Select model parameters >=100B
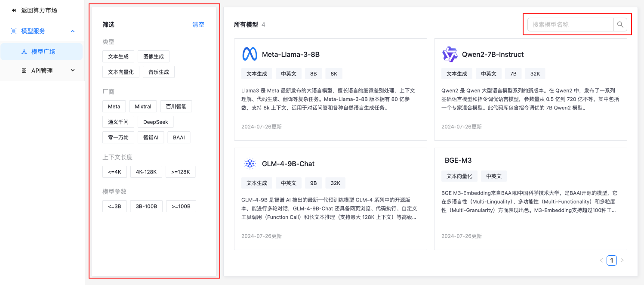The width and height of the screenshot is (644, 285). (181, 206)
